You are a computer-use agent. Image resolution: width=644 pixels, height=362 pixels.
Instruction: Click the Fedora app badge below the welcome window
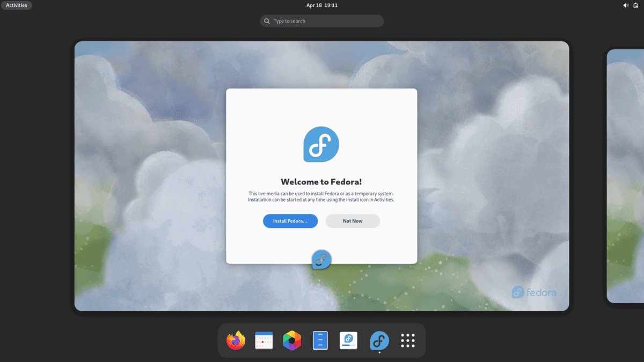coord(321,260)
